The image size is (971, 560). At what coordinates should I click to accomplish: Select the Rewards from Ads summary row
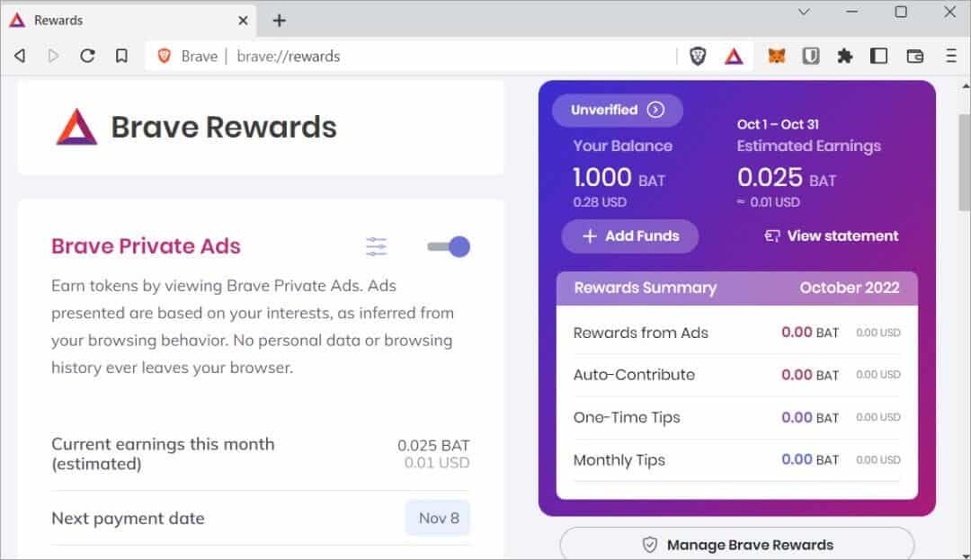pos(737,333)
